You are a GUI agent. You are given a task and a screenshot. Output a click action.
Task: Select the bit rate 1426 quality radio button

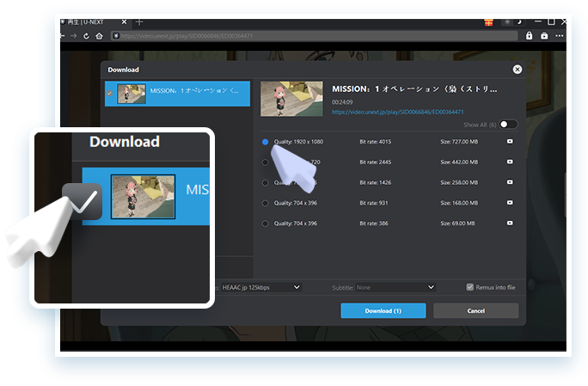click(x=265, y=183)
